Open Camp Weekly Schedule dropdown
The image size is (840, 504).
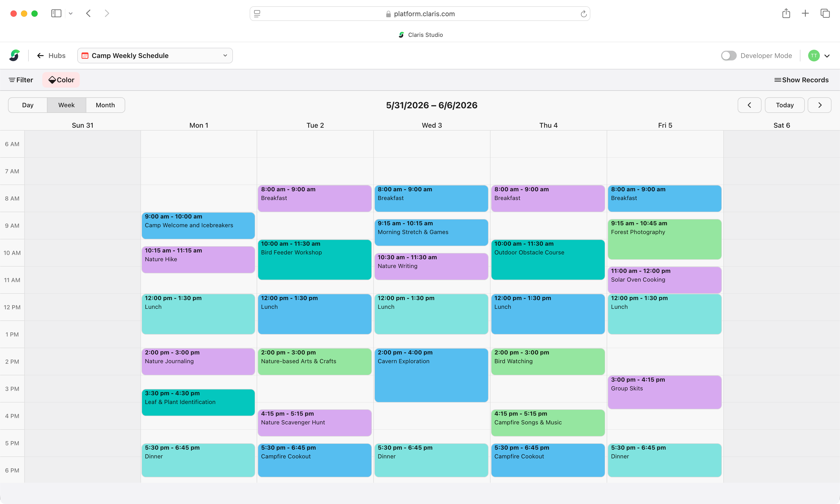tap(155, 56)
